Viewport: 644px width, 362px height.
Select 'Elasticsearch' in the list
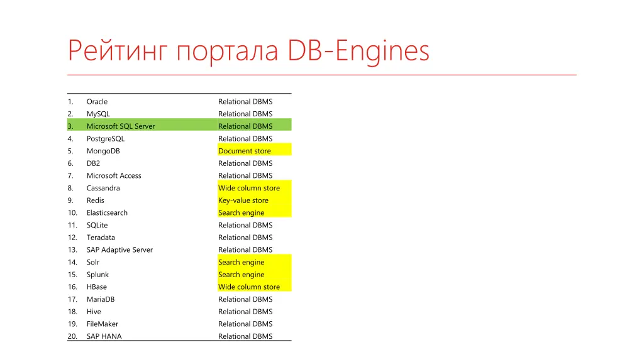click(107, 212)
